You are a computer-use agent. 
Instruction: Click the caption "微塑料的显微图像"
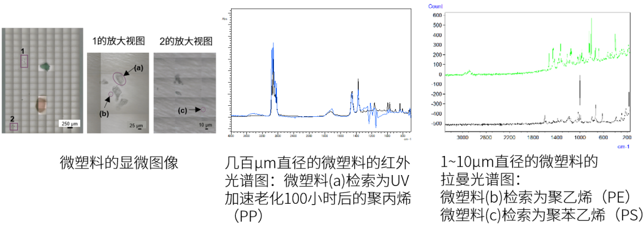click(x=119, y=163)
